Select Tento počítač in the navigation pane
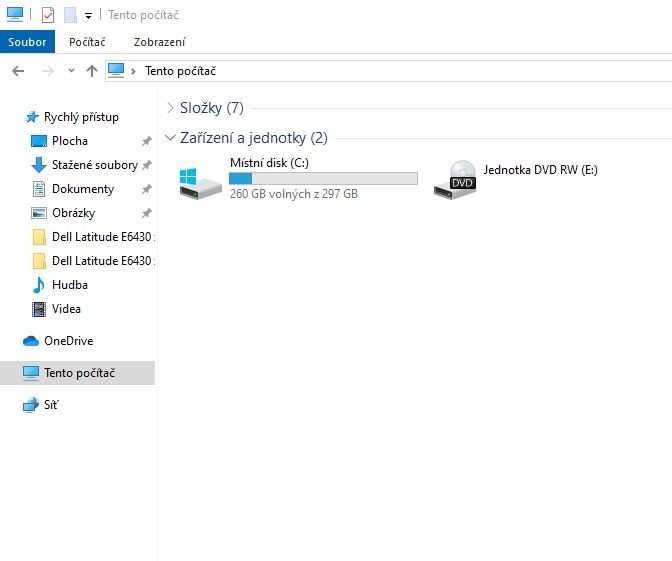This screenshot has width=672, height=561. [78, 373]
